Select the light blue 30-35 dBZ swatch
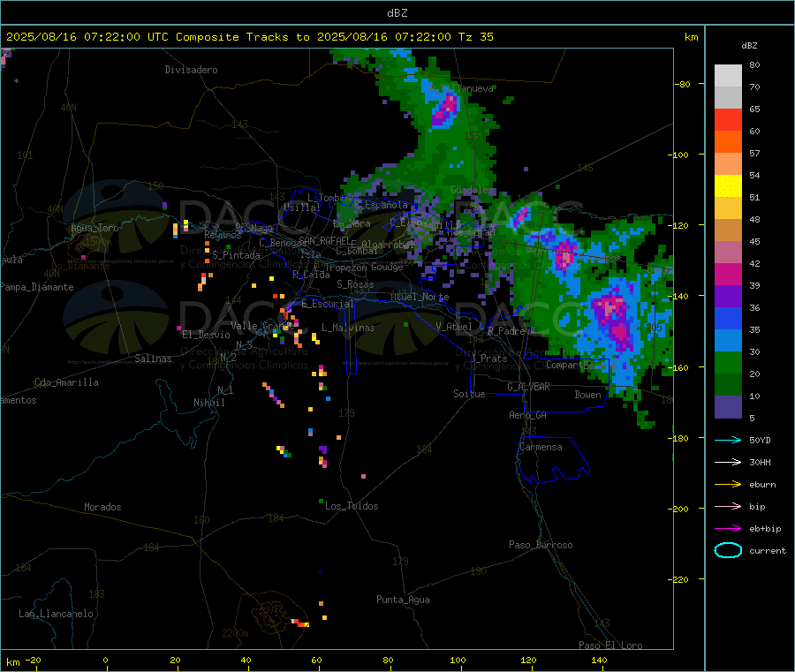The image size is (795, 672). 728,341
